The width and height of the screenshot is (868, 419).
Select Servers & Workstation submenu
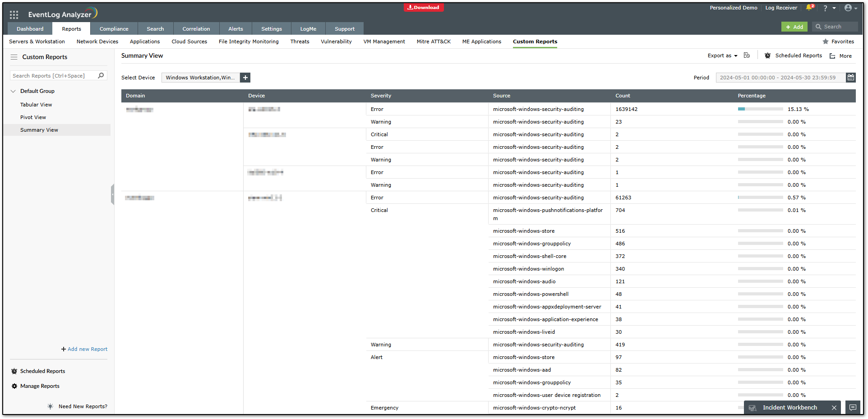tap(37, 41)
